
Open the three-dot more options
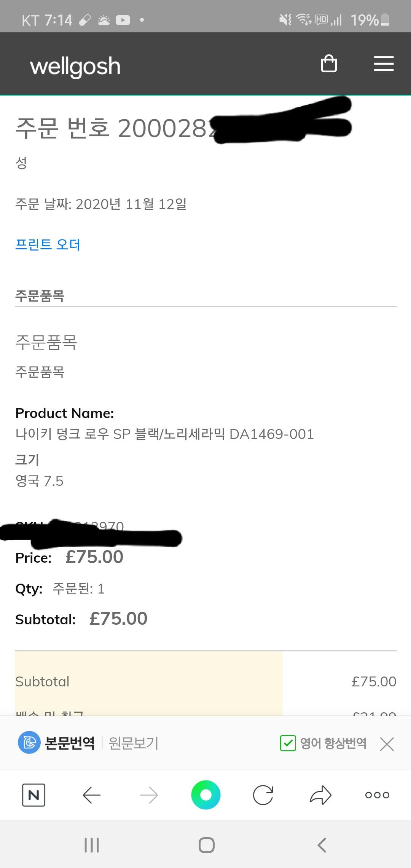(x=377, y=795)
